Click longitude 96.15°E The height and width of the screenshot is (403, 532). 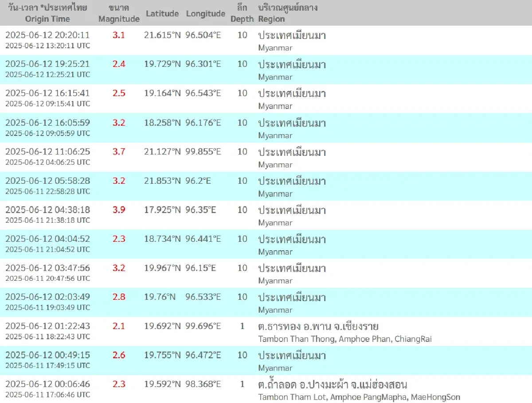coord(201,268)
